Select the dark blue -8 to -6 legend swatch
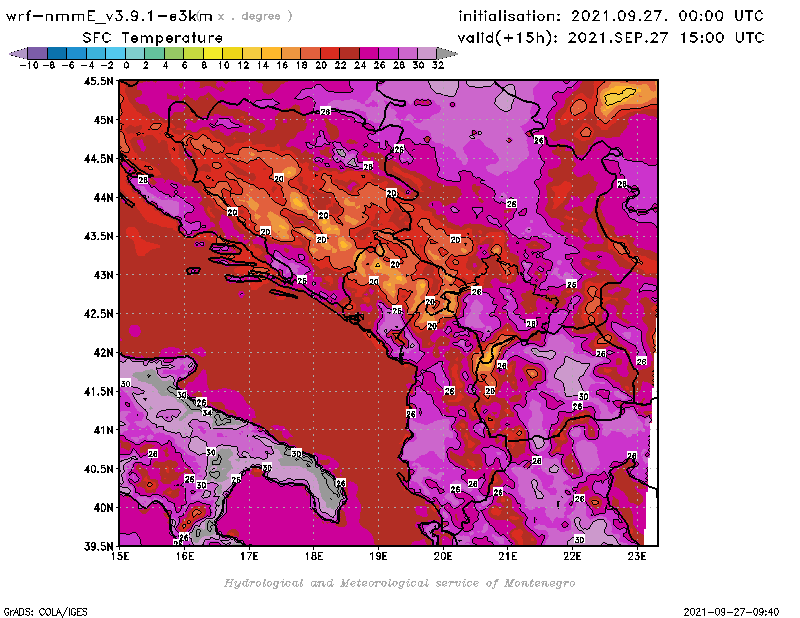Screen dimensions: 800x618 [x=57, y=53]
